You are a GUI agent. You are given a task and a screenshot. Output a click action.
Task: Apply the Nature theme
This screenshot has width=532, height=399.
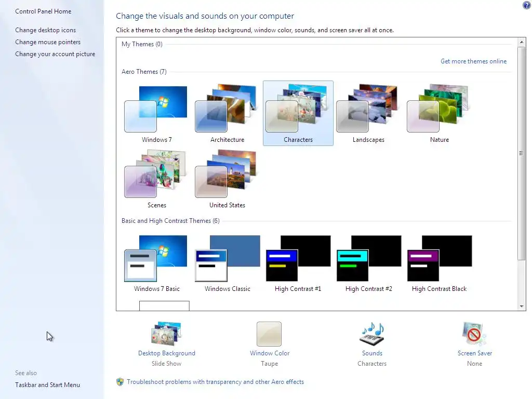click(x=439, y=113)
